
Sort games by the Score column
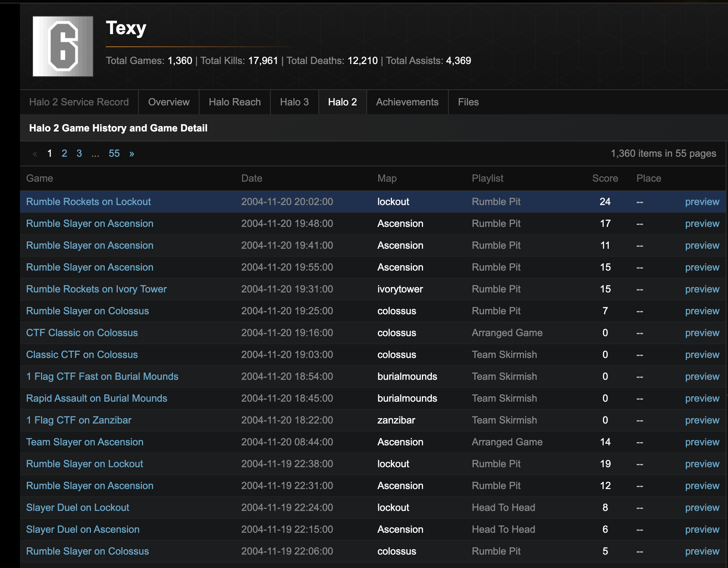604,178
